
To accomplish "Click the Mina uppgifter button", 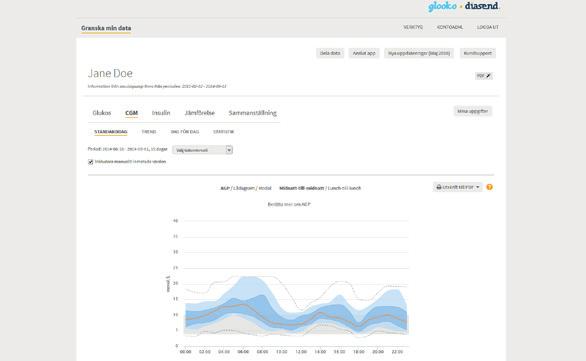I will click(x=473, y=111).
